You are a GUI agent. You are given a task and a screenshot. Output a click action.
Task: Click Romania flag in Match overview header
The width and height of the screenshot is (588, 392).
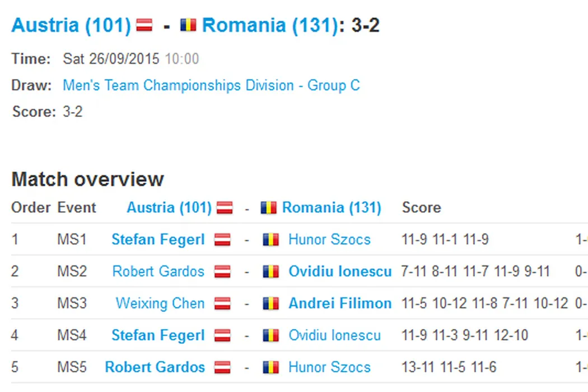(x=269, y=208)
